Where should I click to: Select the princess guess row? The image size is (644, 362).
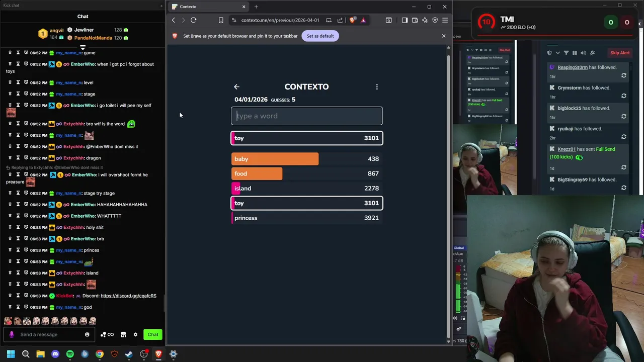[307, 218]
